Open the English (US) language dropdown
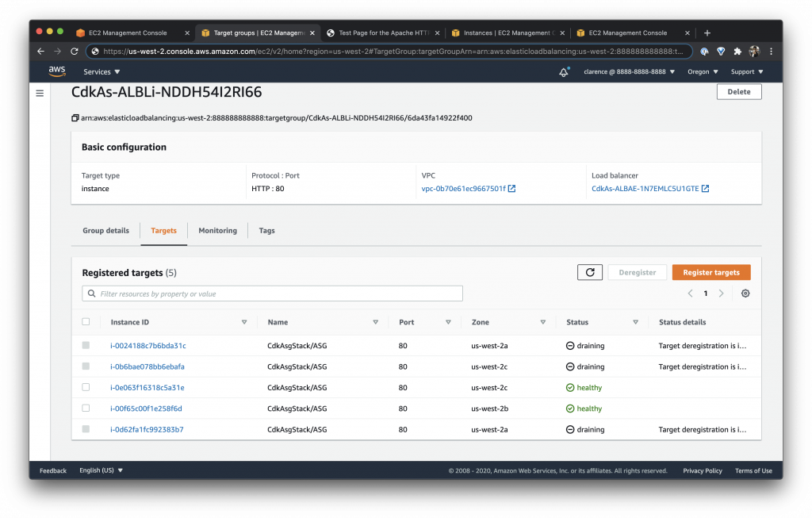 click(x=101, y=470)
